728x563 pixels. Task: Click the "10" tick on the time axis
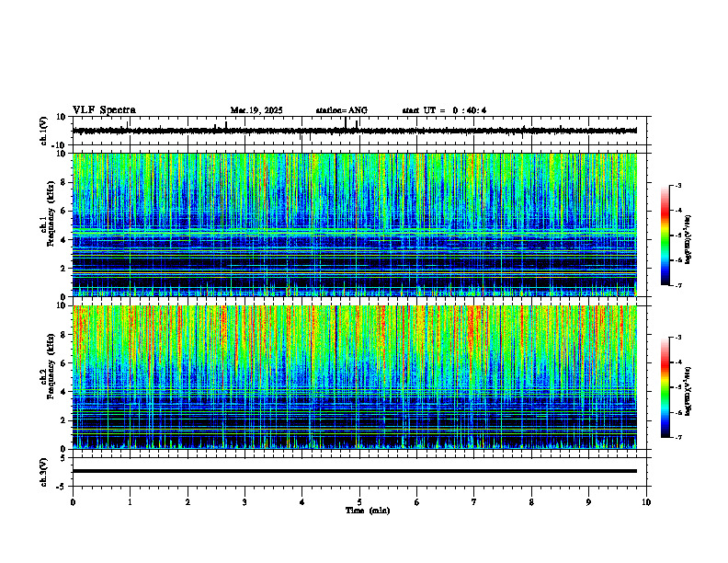point(646,502)
